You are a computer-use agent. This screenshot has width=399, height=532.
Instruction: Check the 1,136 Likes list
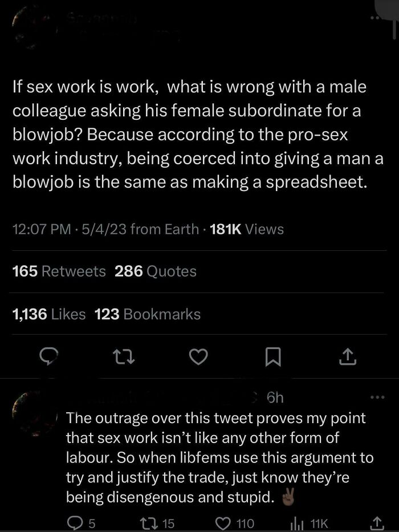[x=48, y=314]
